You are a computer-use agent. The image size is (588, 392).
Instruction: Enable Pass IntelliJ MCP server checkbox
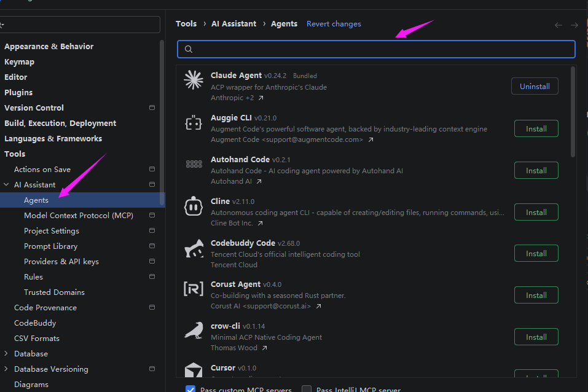pos(307,389)
